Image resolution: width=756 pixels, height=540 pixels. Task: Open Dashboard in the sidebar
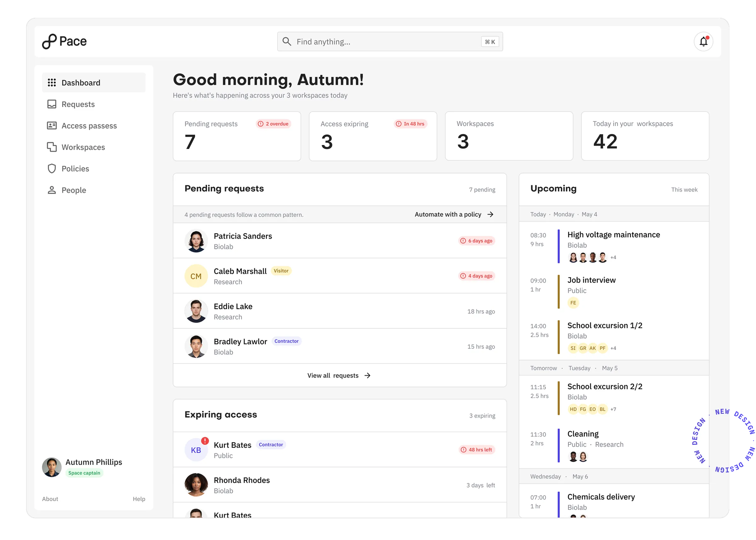(94, 83)
